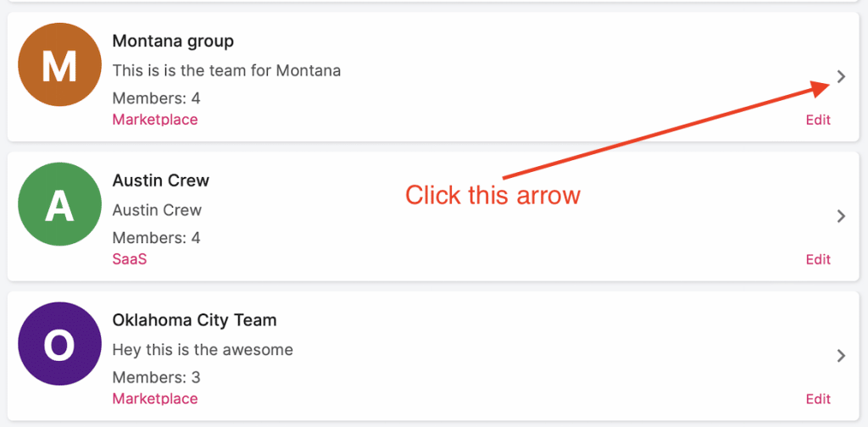
Task: Click the purple O avatar for Oklahoma City Team
Action: coord(60,343)
